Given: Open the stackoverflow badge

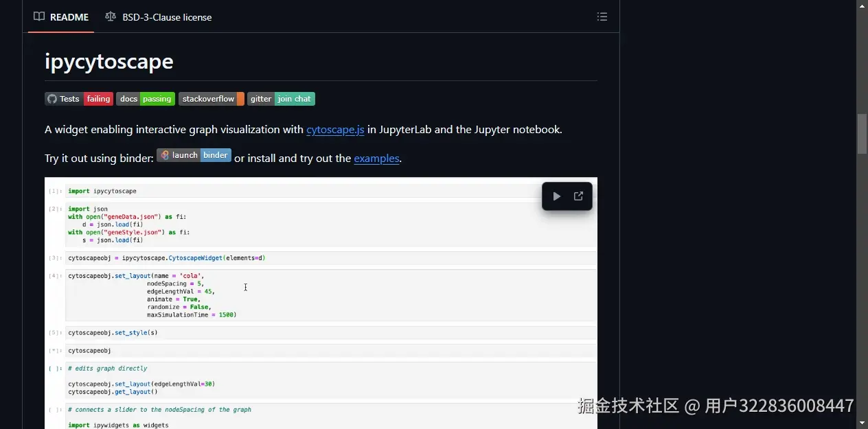Looking at the screenshot, I should (x=212, y=99).
